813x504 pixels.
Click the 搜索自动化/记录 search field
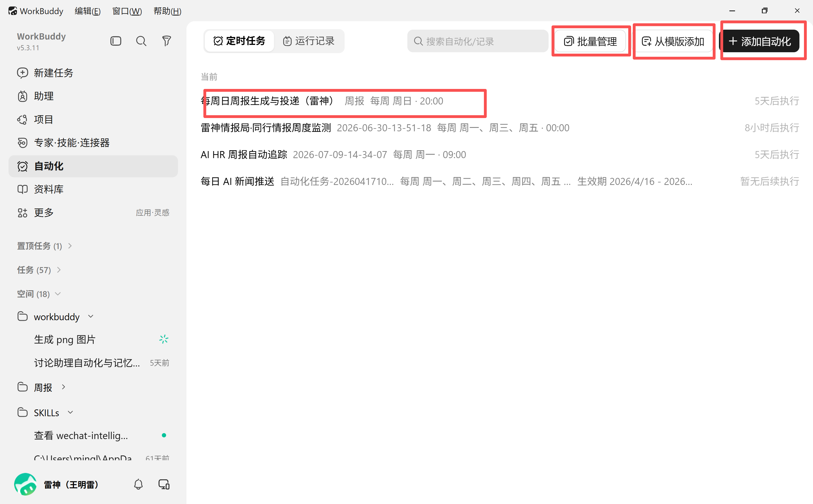[477, 41]
